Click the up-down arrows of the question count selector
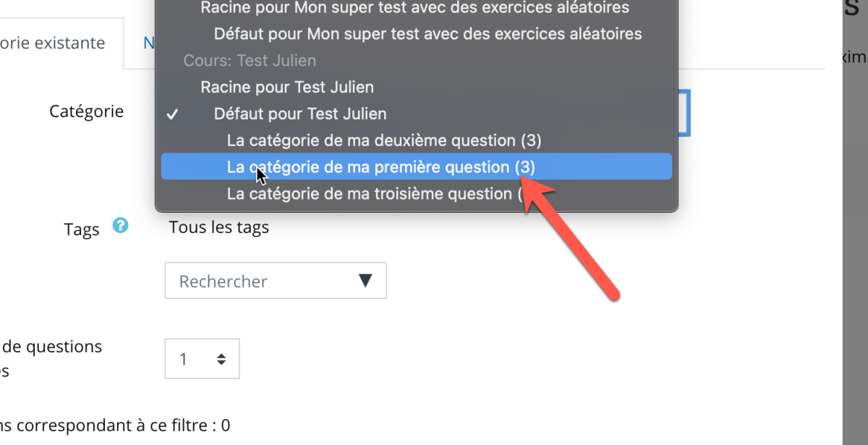This screenshot has height=445, width=868. point(221,359)
